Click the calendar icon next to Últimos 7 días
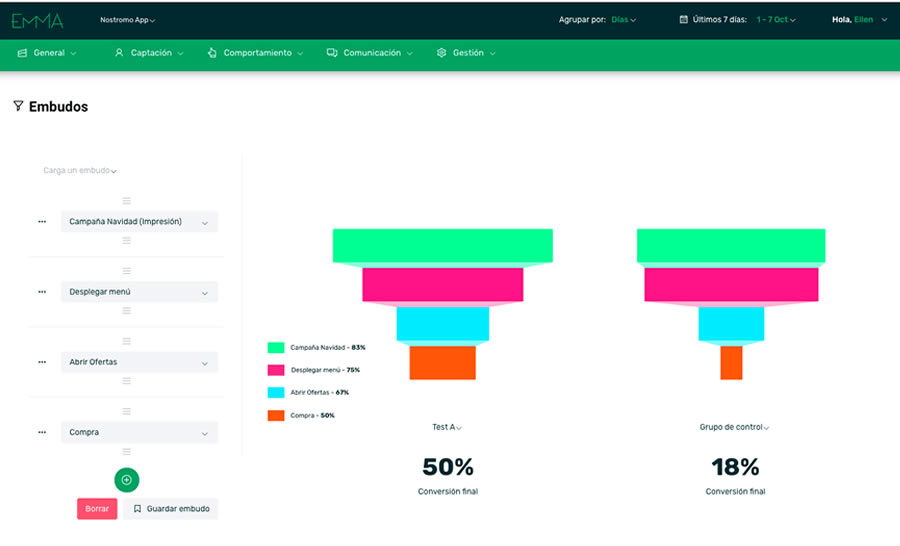The width and height of the screenshot is (900, 546). click(x=684, y=19)
